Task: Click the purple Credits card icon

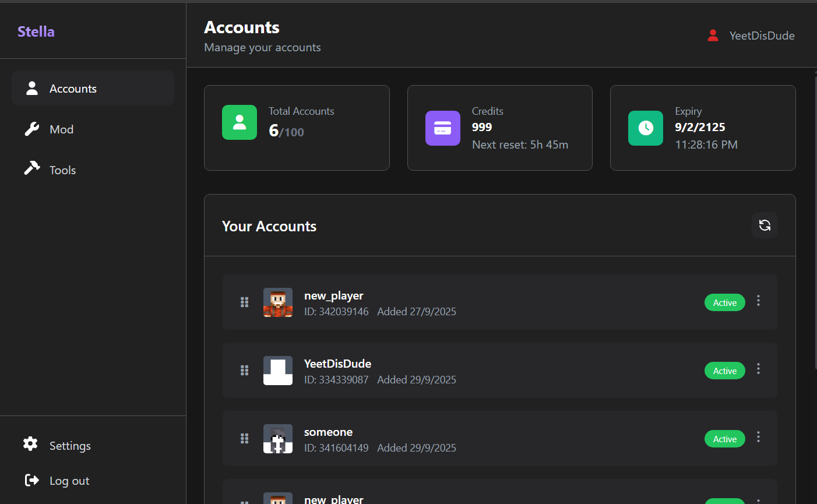Action: (443, 128)
